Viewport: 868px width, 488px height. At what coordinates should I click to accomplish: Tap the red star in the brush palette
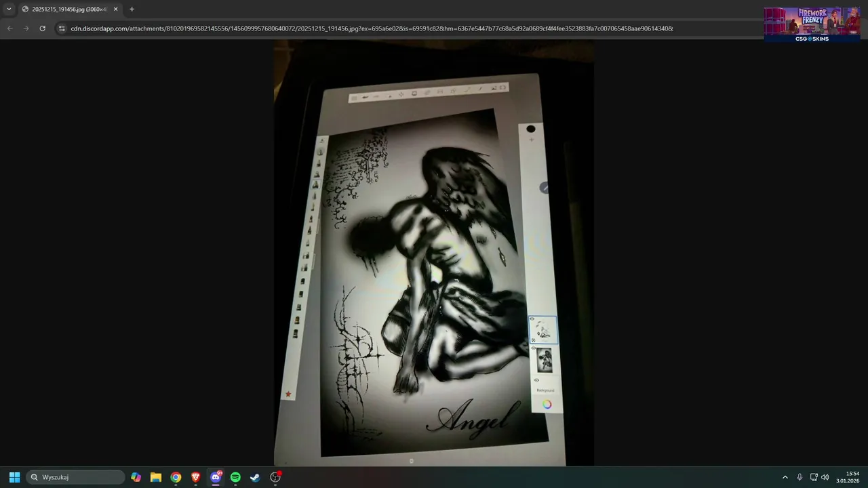coord(288,394)
